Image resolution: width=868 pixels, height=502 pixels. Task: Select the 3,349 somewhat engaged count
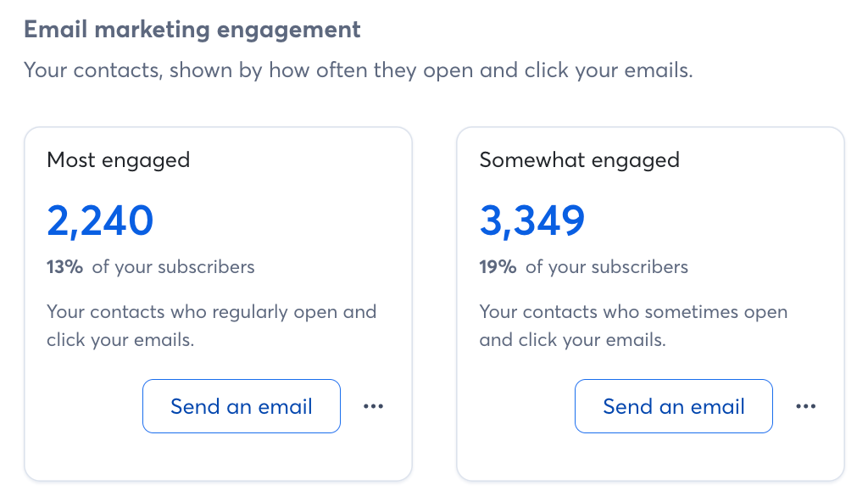532,221
